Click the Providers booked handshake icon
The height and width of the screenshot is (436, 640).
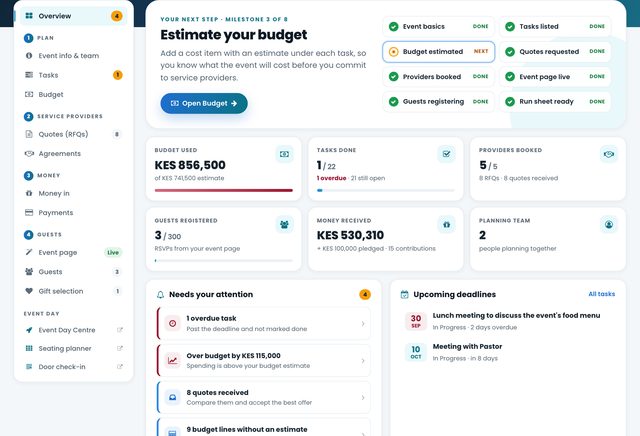point(609,154)
